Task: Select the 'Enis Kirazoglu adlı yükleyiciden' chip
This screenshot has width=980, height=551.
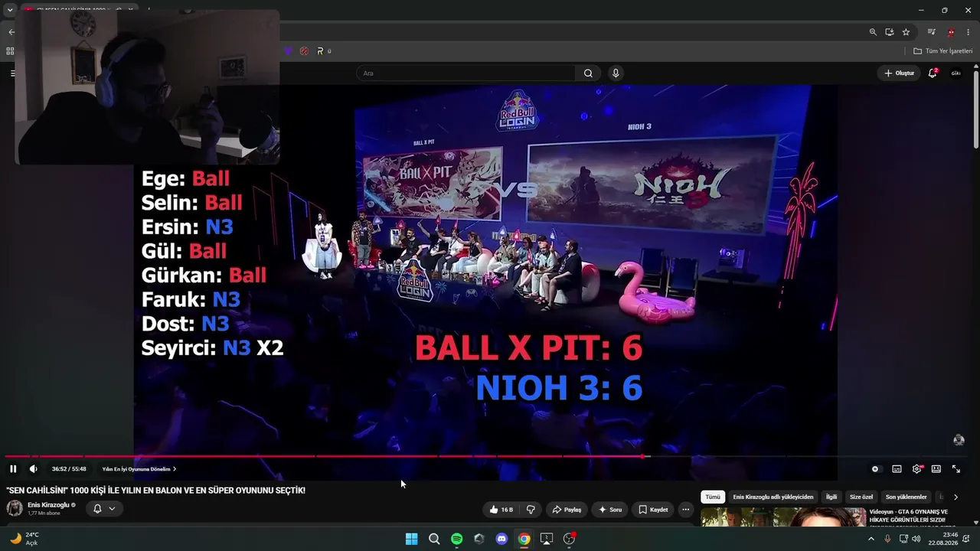Action: point(773,497)
